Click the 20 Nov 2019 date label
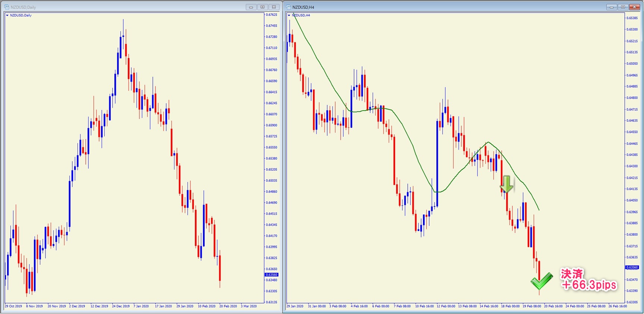The width and height of the screenshot is (644, 314). point(57,306)
